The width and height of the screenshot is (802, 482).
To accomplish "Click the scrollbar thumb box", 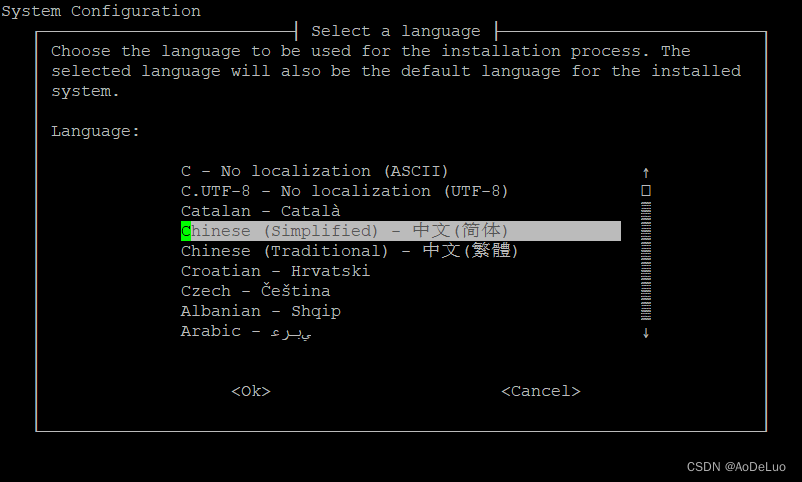I will click(x=646, y=191).
